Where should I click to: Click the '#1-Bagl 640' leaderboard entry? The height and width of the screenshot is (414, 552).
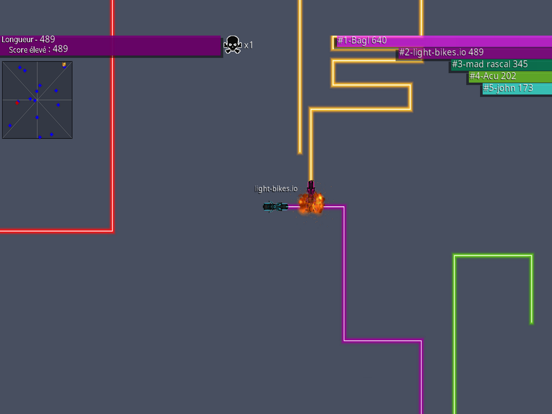coord(444,41)
